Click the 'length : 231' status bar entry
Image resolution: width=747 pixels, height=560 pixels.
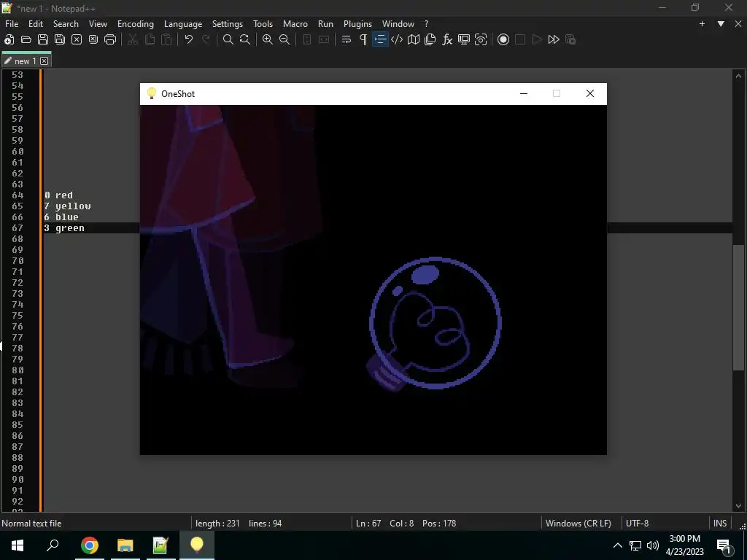(217, 524)
